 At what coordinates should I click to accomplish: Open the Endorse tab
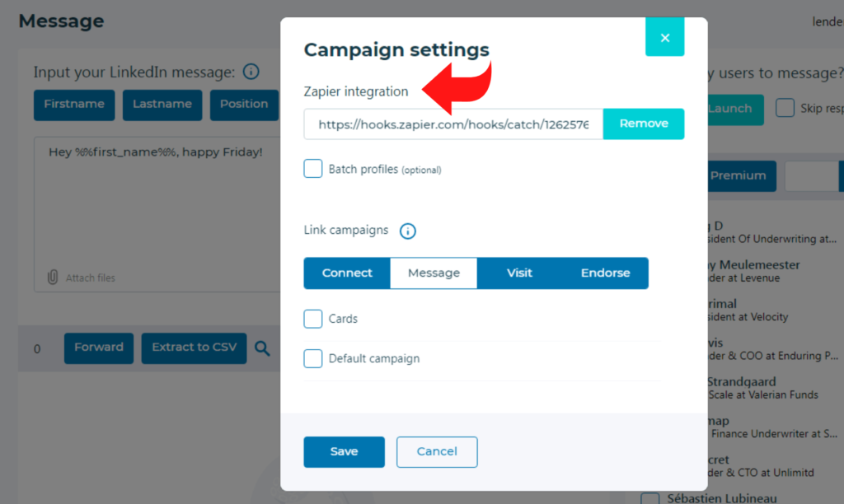click(605, 273)
